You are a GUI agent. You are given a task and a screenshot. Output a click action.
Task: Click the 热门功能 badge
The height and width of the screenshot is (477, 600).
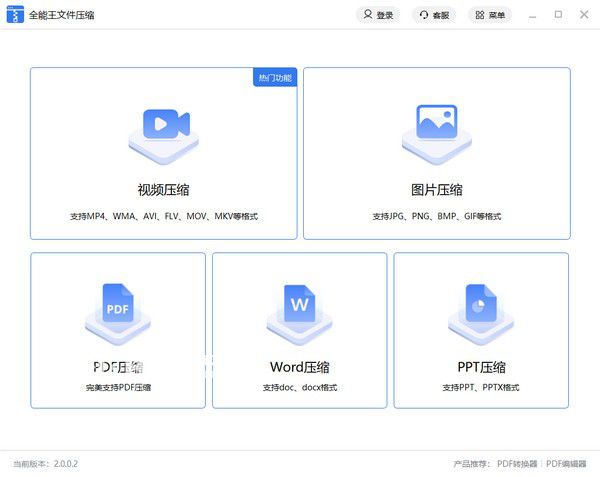[275, 78]
